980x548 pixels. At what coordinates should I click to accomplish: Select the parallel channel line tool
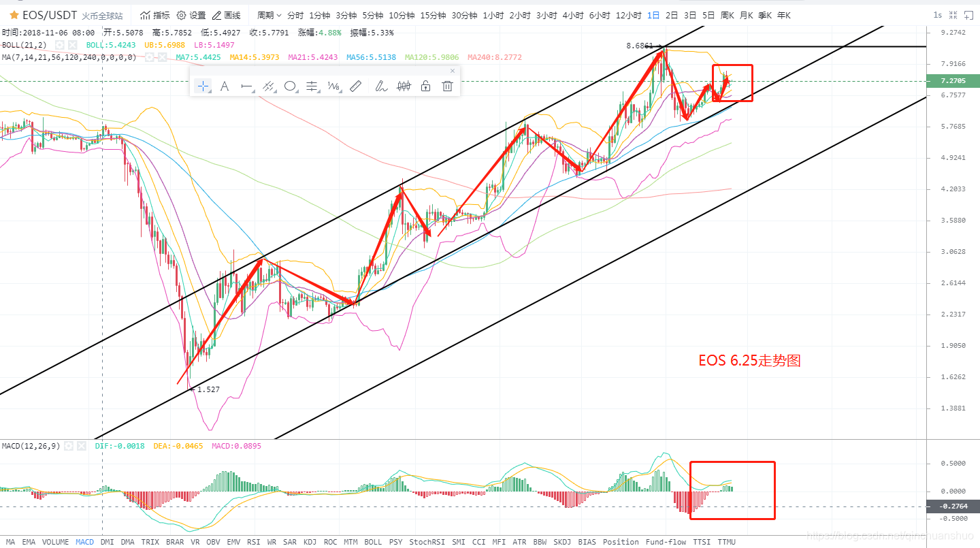click(269, 86)
